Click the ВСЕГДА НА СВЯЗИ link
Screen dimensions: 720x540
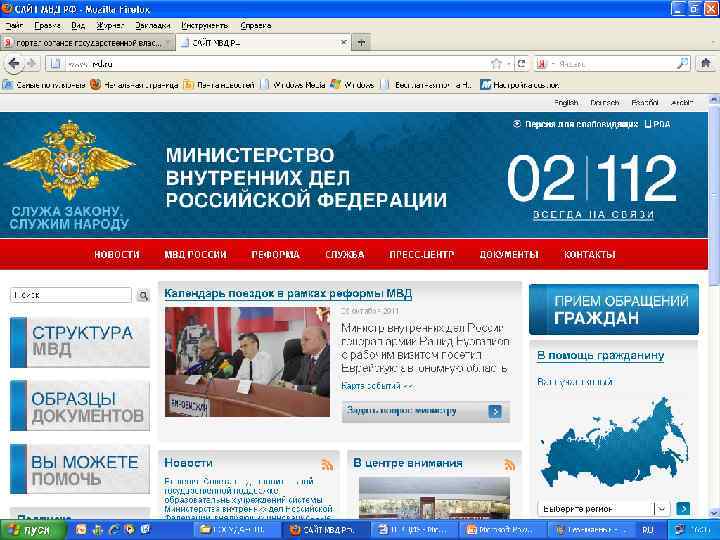(593, 214)
